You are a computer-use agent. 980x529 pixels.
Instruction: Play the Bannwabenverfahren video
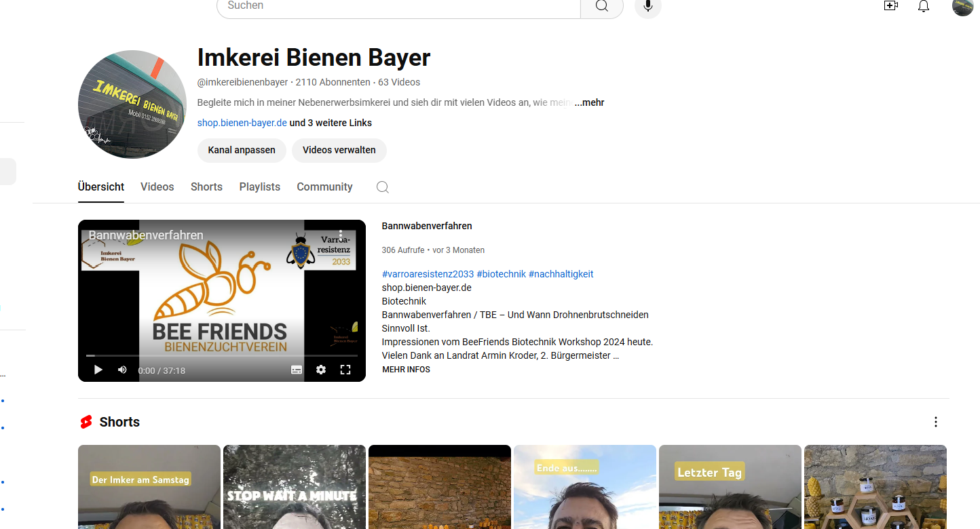(x=98, y=370)
